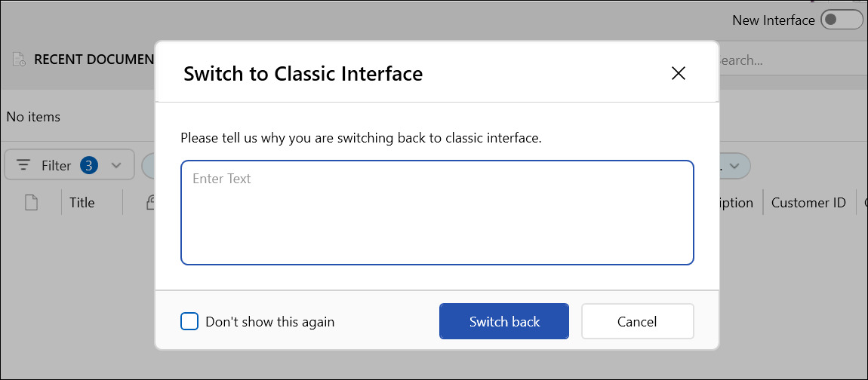Close the Switch to Classic Interface dialog
The image size is (868, 380).
click(678, 73)
